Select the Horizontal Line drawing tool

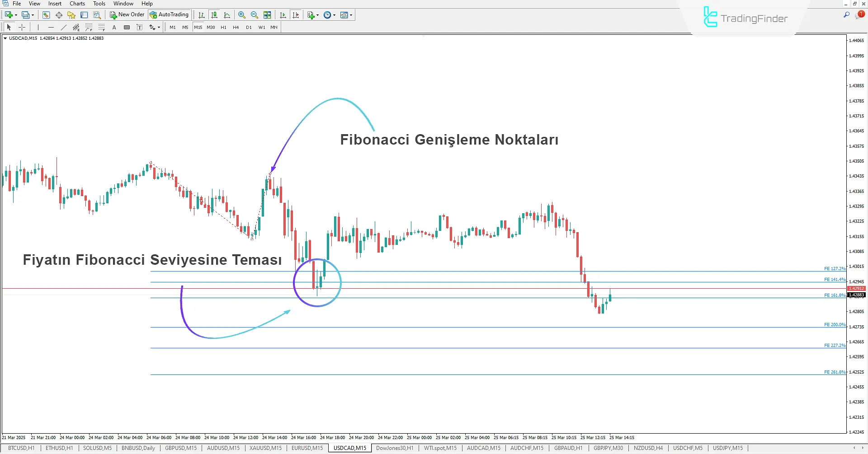51,27
